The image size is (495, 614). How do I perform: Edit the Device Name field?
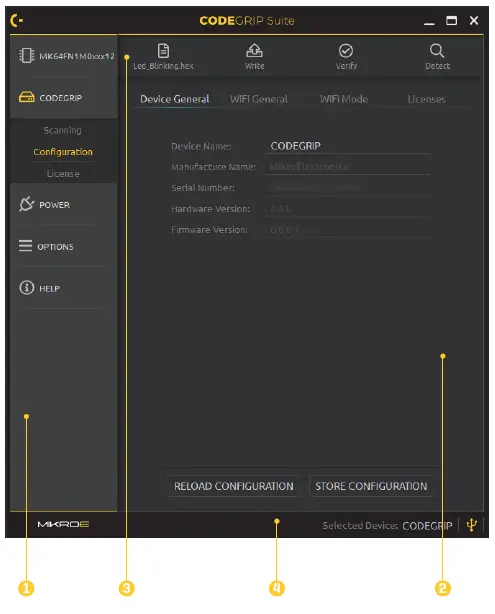click(348, 146)
